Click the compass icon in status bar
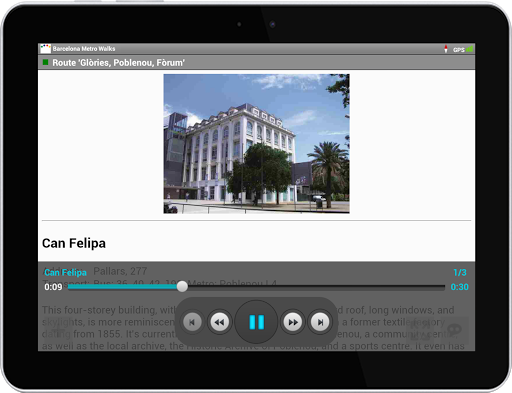512x393 pixels. click(x=446, y=49)
